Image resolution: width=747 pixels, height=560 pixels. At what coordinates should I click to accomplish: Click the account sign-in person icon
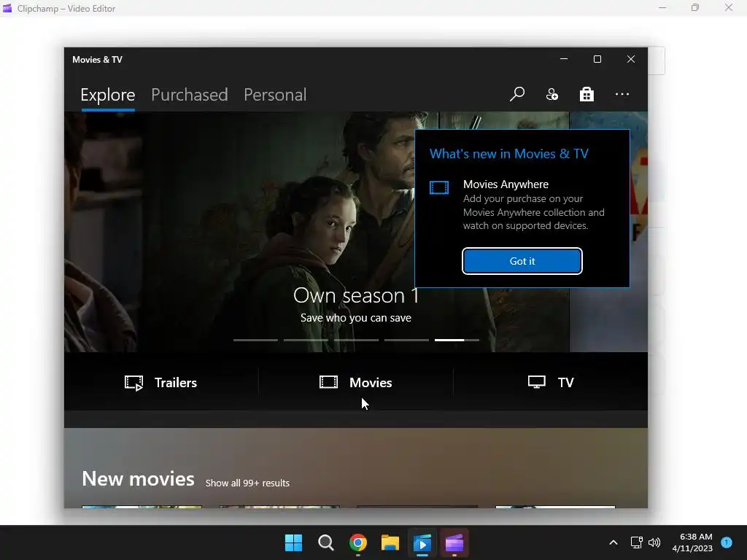[552, 94]
